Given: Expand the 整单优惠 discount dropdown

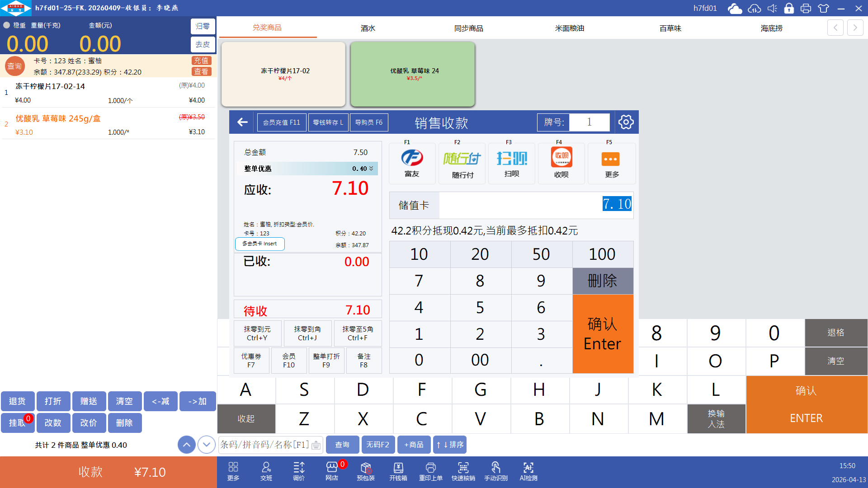Looking at the screenshot, I should (371, 169).
